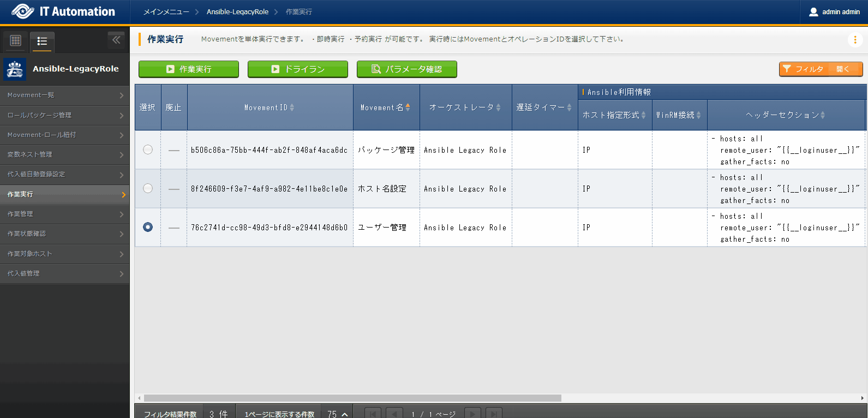Open 作業状態確認 in sidebar menu

64,234
